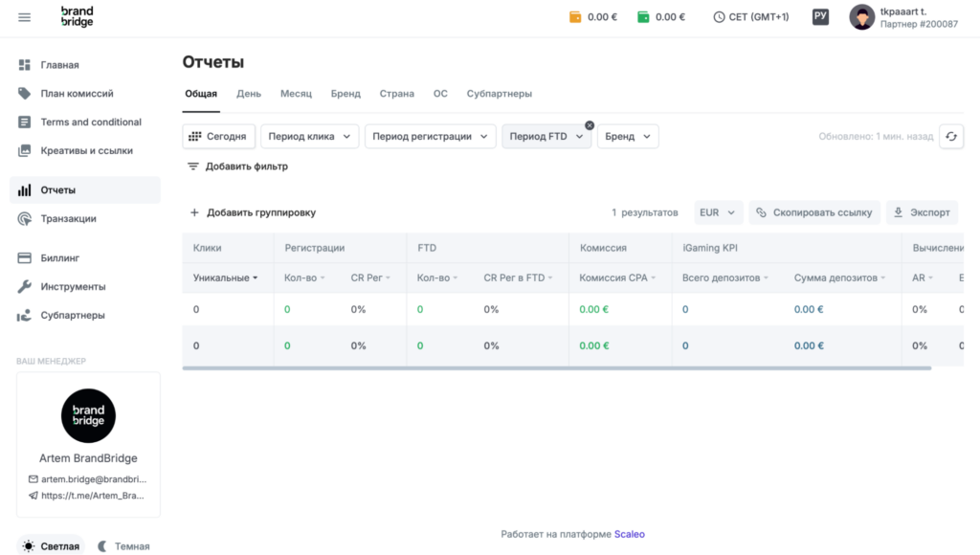980x555 pixels.
Task: Click the green wallet balance icon
Action: 643,17
